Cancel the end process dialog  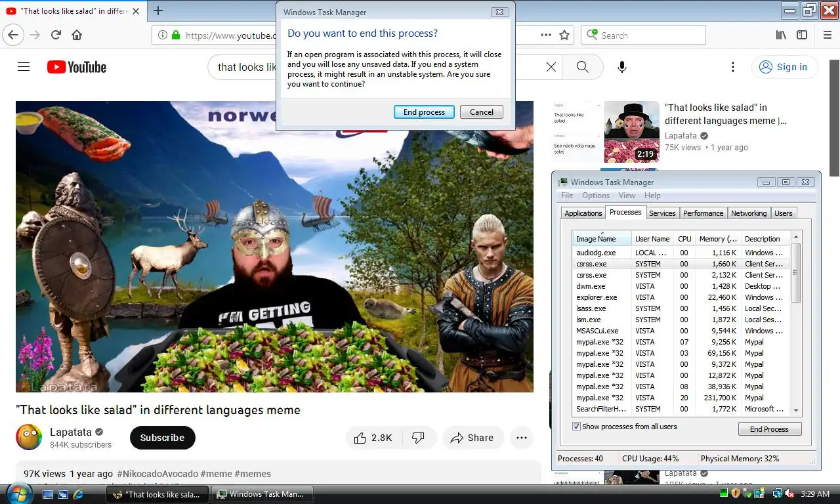(482, 112)
